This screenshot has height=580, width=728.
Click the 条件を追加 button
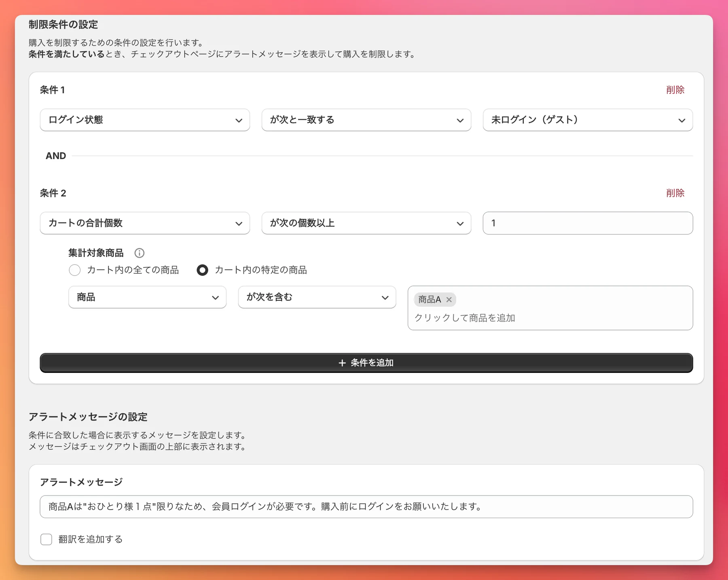pyautogui.click(x=366, y=363)
